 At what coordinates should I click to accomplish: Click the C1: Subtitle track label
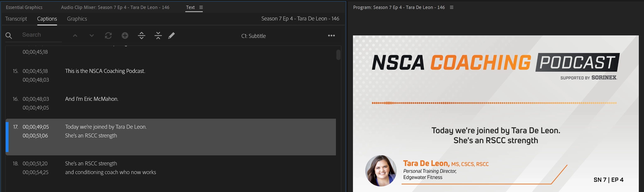tap(253, 36)
